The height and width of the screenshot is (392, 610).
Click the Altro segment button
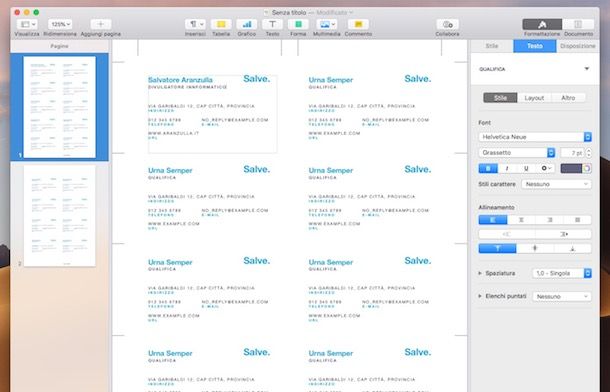tap(568, 98)
